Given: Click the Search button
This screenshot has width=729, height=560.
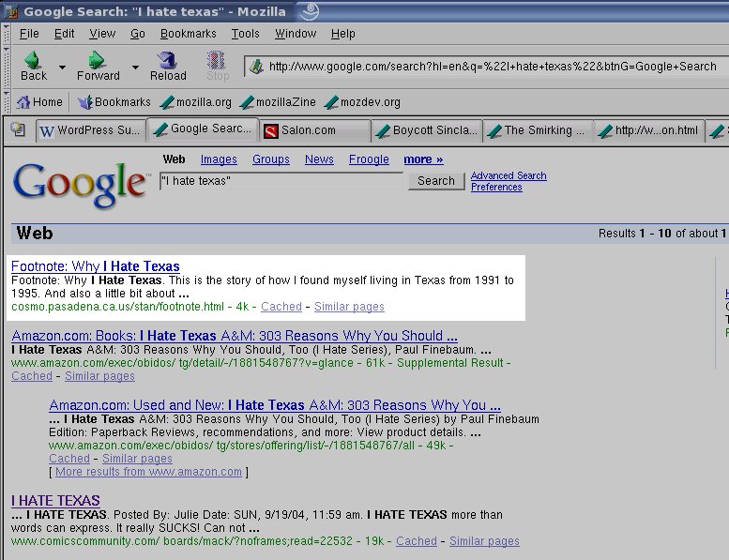Looking at the screenshot, I should click(x=436, y=181).
